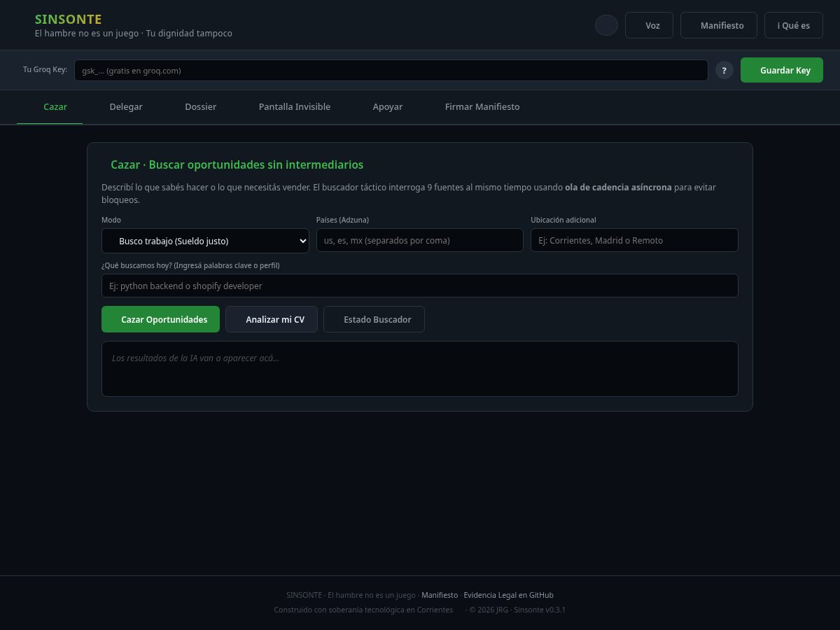The width and height of the screenshot is (840, 630).
Task: Click footer text "© 2026 JRG · Sinsonte v0.3.1"
Action: (x=517, y=610)
